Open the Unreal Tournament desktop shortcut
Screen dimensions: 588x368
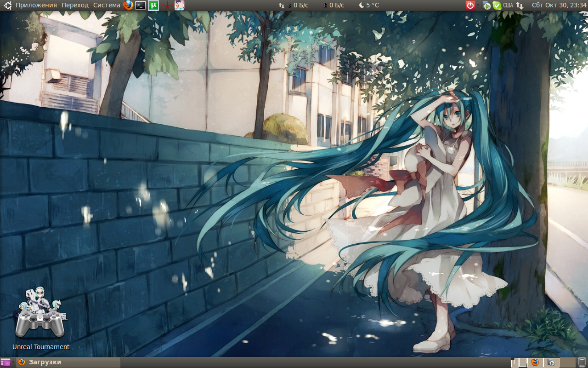[x=41, y=318]
